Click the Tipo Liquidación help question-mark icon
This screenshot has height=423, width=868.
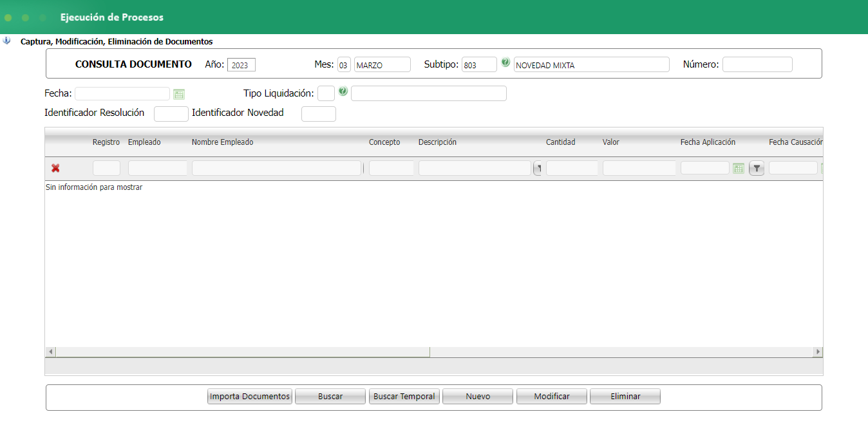coord(343,91)
